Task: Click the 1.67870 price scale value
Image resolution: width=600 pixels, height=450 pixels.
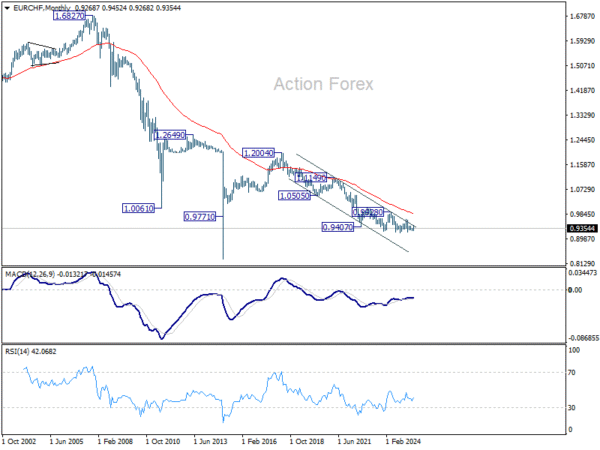Action: [x=582, y=16]
